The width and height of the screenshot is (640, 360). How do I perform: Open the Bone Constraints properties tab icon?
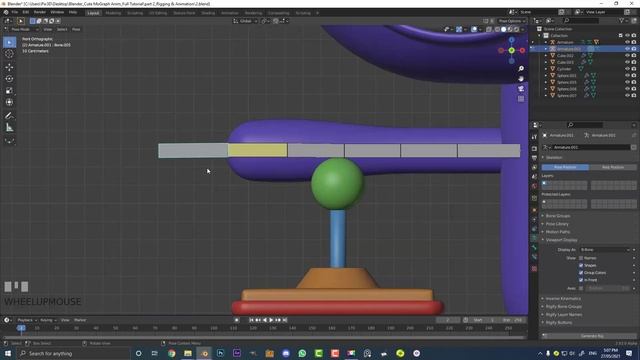coord(534,257)
